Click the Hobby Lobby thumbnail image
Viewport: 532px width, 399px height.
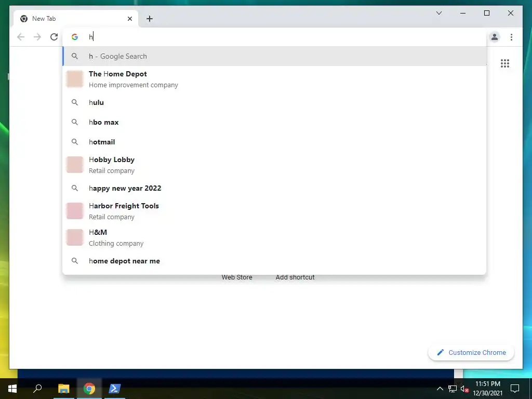pos(75,165)
